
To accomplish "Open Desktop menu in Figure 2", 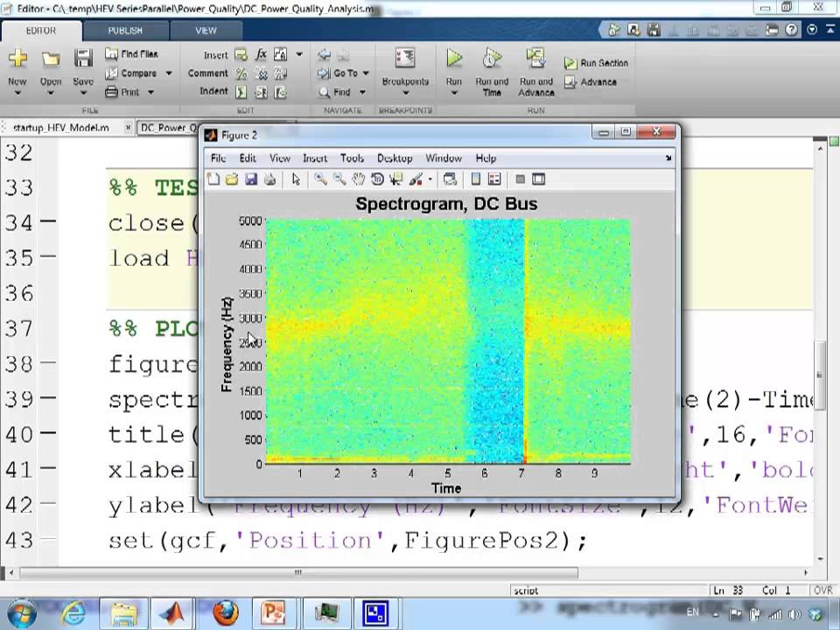I will [x=395, y=158].
